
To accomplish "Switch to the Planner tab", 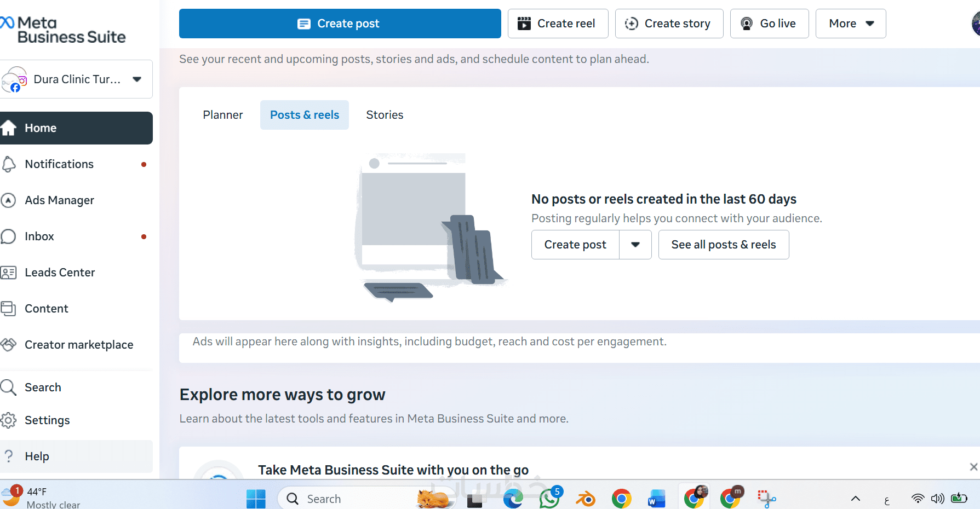I will point(223,115).
